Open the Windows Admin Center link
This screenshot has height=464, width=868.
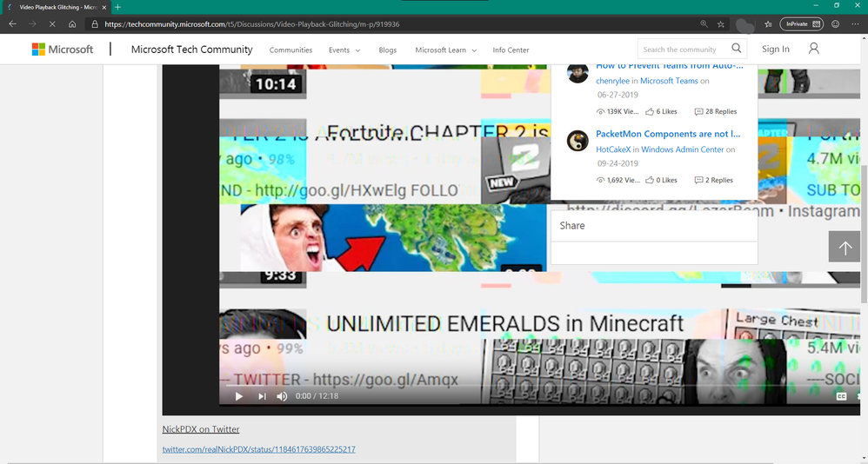(682, 149)
